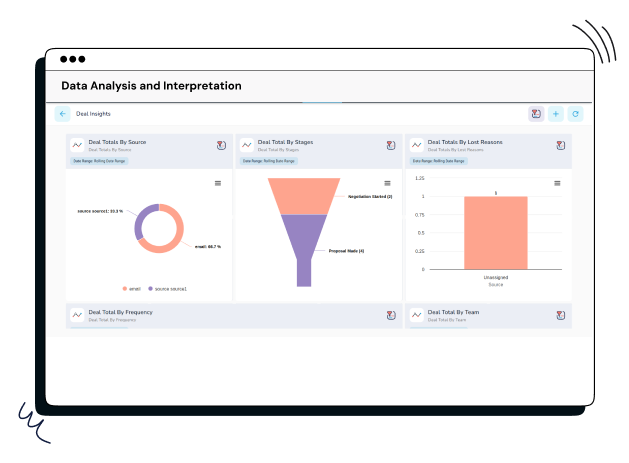
Task: Click the plus icon to add a widget
Action: click(556, 114)
